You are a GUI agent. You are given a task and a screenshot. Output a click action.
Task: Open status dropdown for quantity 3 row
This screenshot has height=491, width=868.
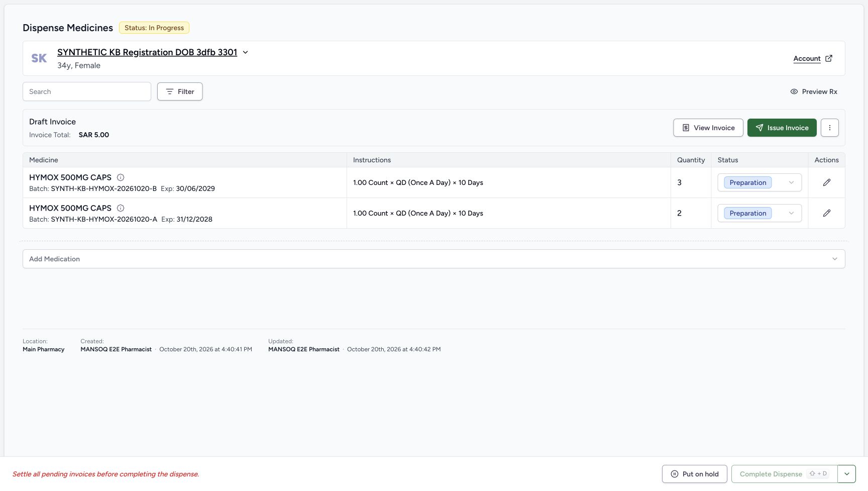(759, 182)
